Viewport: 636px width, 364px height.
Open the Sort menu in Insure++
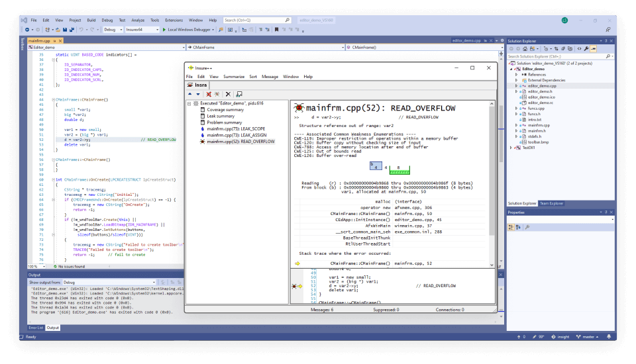[253, 77]
